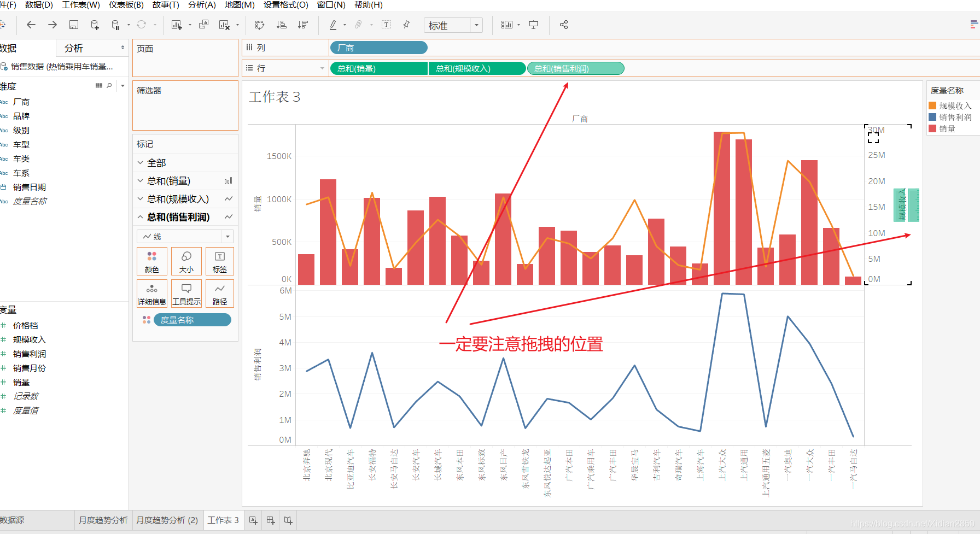Click the dimensions search magnifier icon
This screenshot has width=980, height=534.
tap(109, 86)
